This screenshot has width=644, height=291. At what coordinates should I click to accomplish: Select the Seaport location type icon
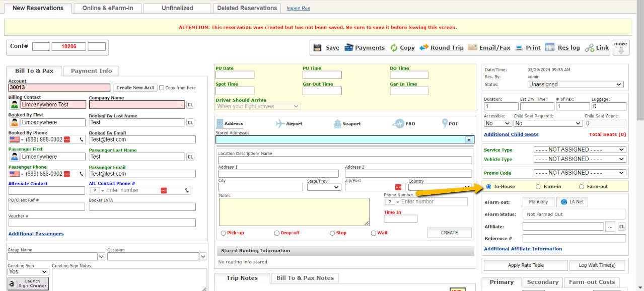pos(338,123)
